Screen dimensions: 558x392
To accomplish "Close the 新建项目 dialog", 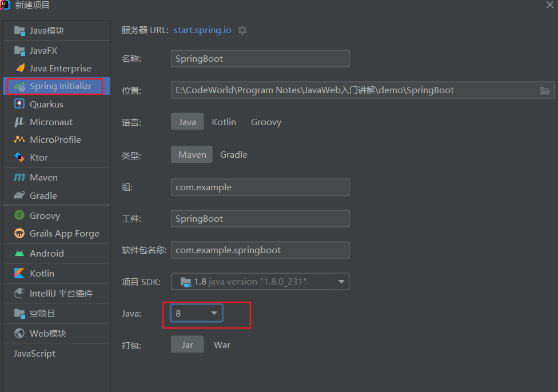I will point(550,5).
